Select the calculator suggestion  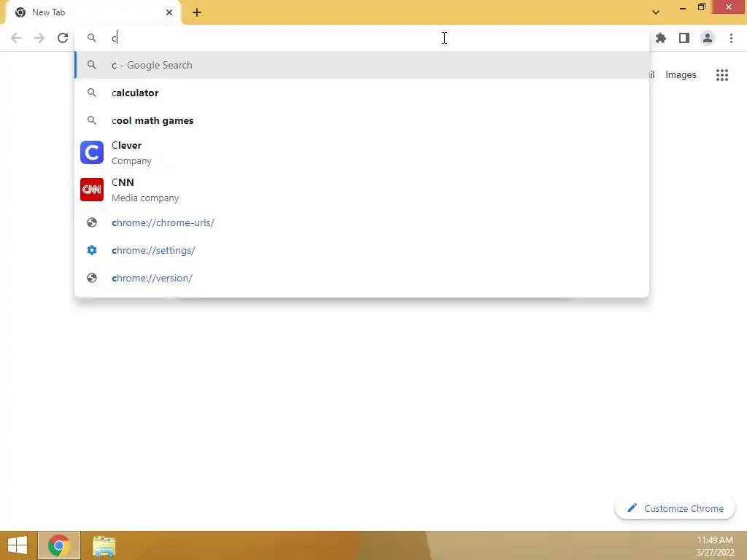(362, 93)
